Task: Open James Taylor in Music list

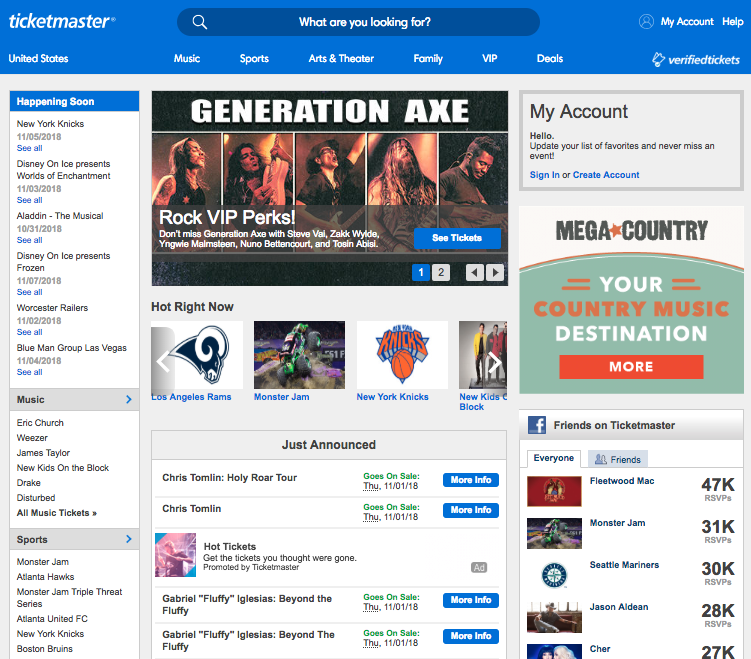Action: [x=43, y=453]
